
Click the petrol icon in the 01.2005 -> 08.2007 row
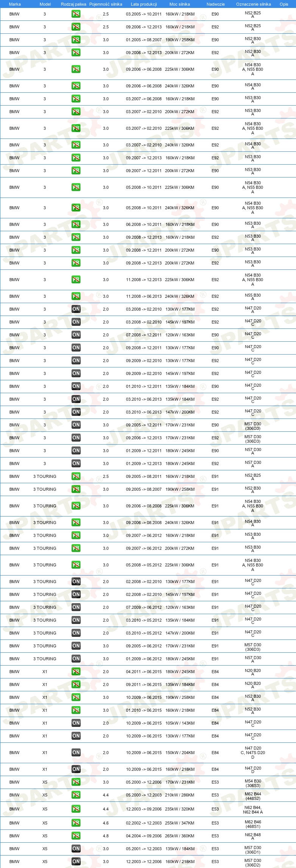76,40
